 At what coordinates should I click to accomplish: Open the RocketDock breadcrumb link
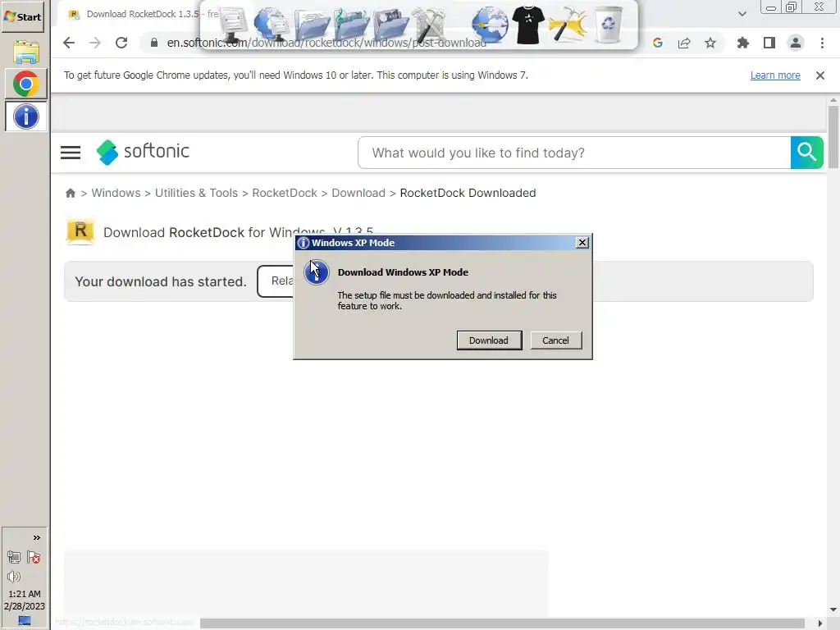tap(285, 193)
